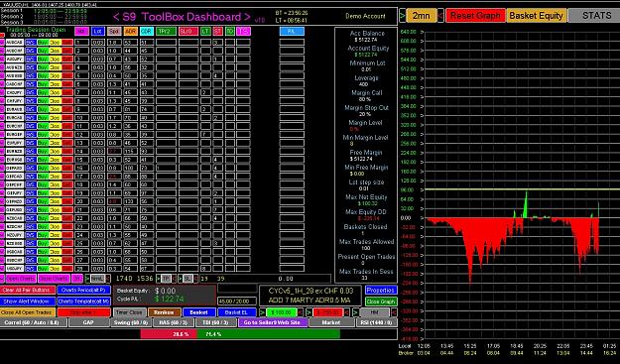620x364 pixels.
Task: Toggle the cyan CDR column header
Action: [x=146, y=31]
